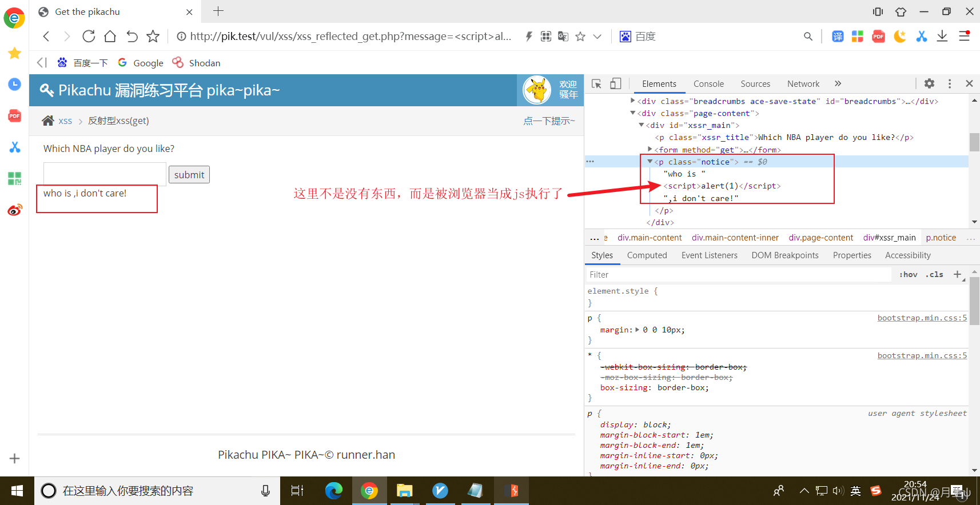Open Accessibility tab
The height and width of the screenshot is (505, 980).
[908, 255]
